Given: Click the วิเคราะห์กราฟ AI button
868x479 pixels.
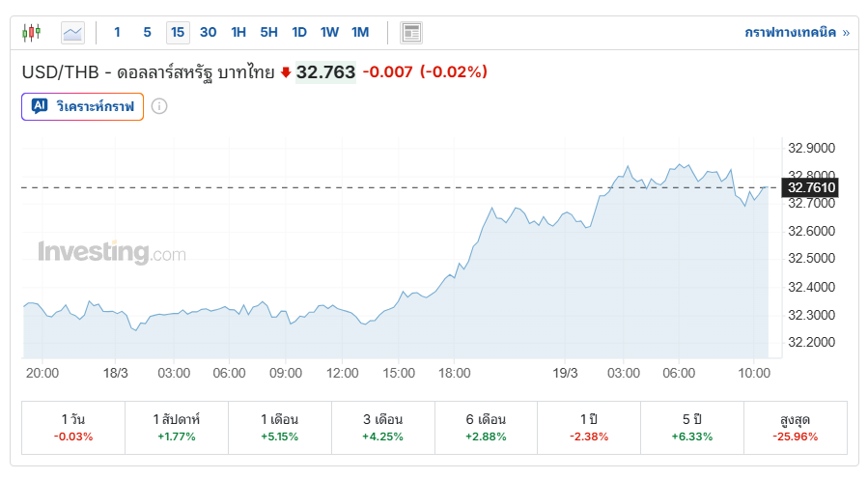Looking at the screenshot, I should [83, 106].
